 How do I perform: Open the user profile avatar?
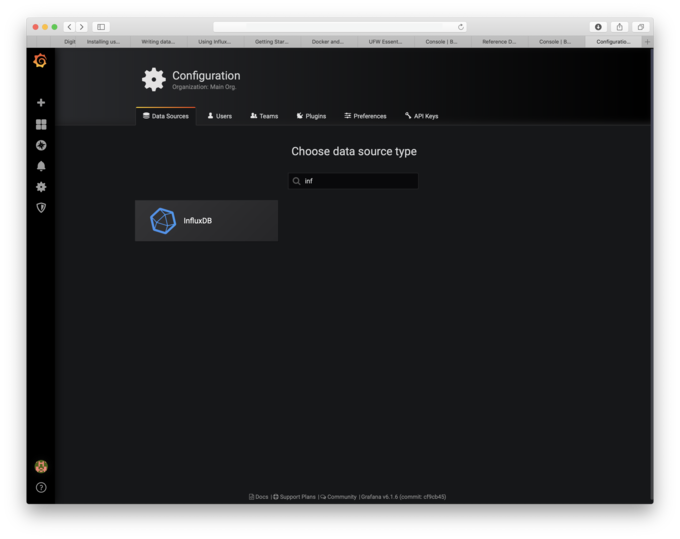[x=41, y=467]
